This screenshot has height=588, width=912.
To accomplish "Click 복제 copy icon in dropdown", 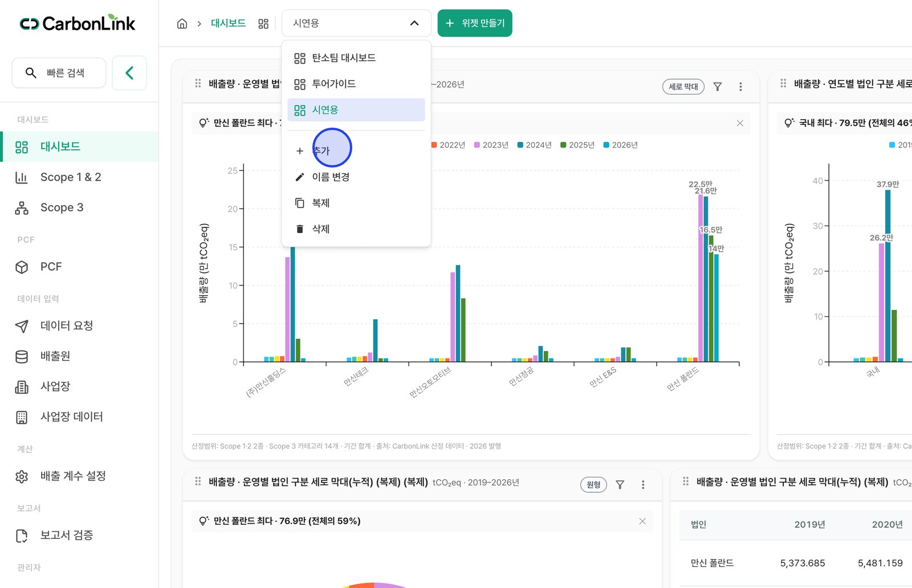I will point(300,203).
